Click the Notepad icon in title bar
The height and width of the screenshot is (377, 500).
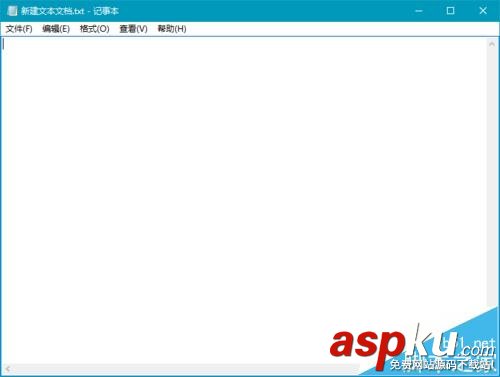[x=12, y=11]
